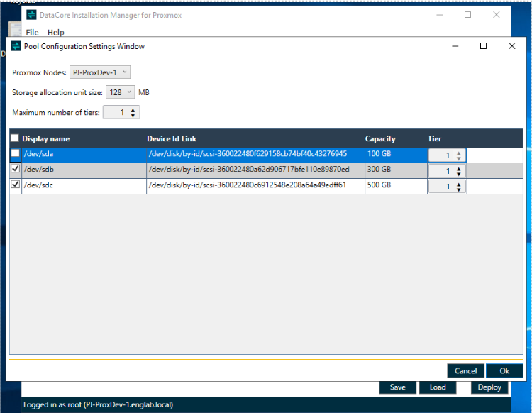
Task: Open the Help menu
Action: pos(55,32)
